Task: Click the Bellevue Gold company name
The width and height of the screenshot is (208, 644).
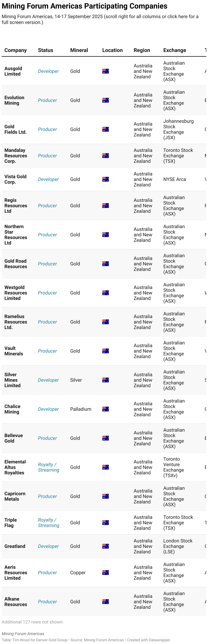Action: [x=13, y=438]
